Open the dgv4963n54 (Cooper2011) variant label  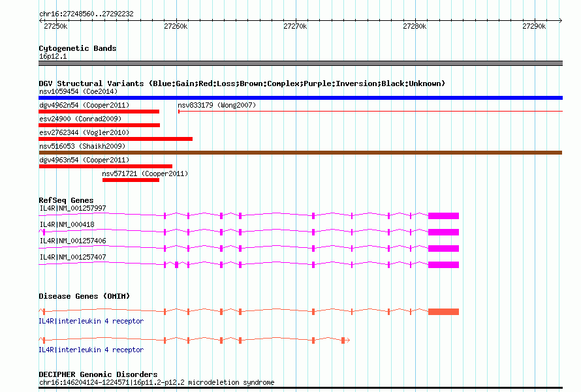click(84, 160)
